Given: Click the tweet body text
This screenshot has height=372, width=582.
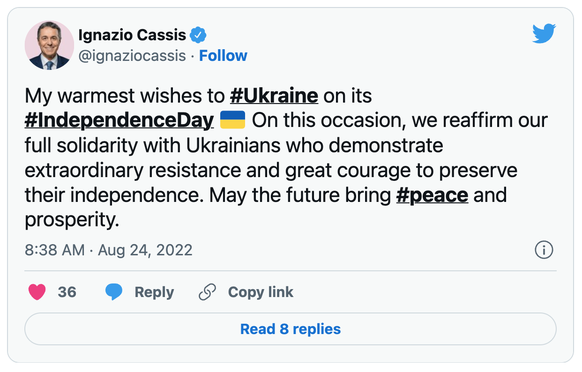Looking at the screenshot, I should (x=286, y=157).
